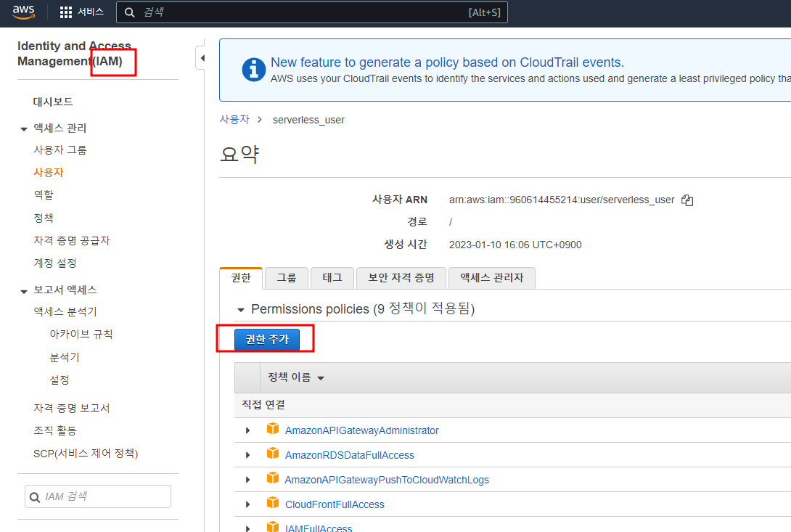Open the AmazonAPIGatewayPushToCloudWatchLogs policy link
This screenshot has height=532, width=791.
click(x=387, y=480)
